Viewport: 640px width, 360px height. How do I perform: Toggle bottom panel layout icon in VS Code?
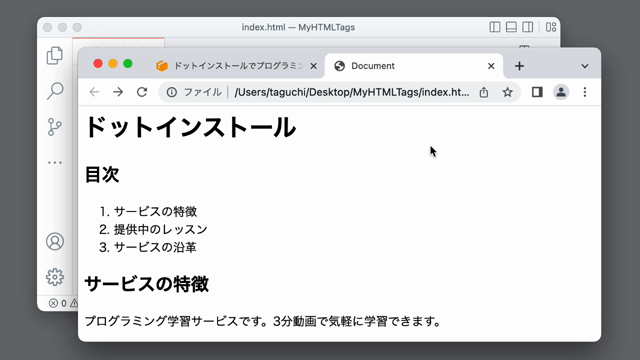pyautogui.click(x=511, y=27)
